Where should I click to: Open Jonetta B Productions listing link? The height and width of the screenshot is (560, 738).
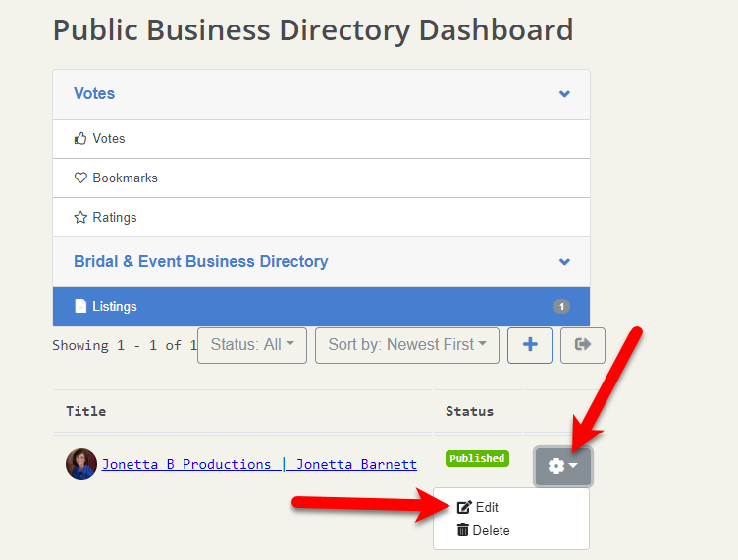pos(259,464)
